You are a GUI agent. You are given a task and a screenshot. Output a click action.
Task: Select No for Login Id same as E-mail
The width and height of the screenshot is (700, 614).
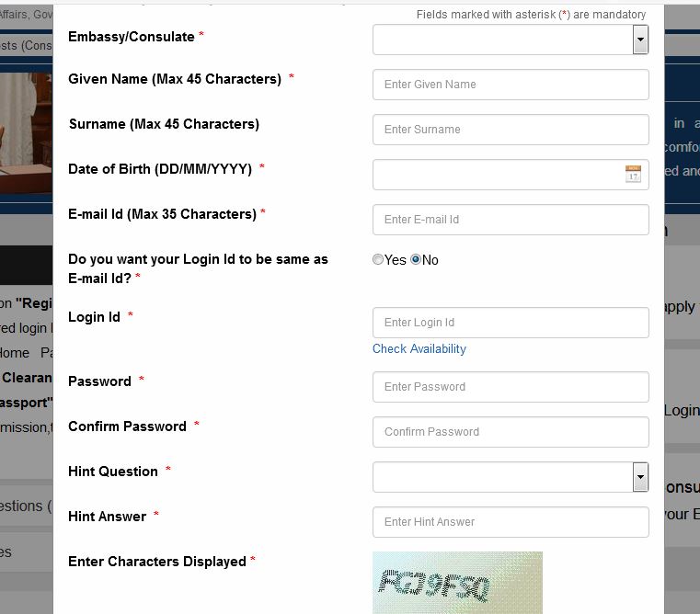416,260
